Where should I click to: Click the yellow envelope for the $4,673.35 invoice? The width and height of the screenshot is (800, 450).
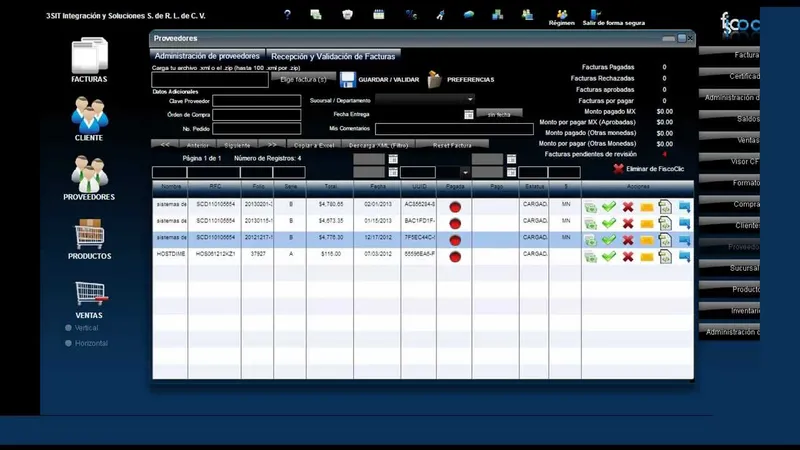pos(646,224)
